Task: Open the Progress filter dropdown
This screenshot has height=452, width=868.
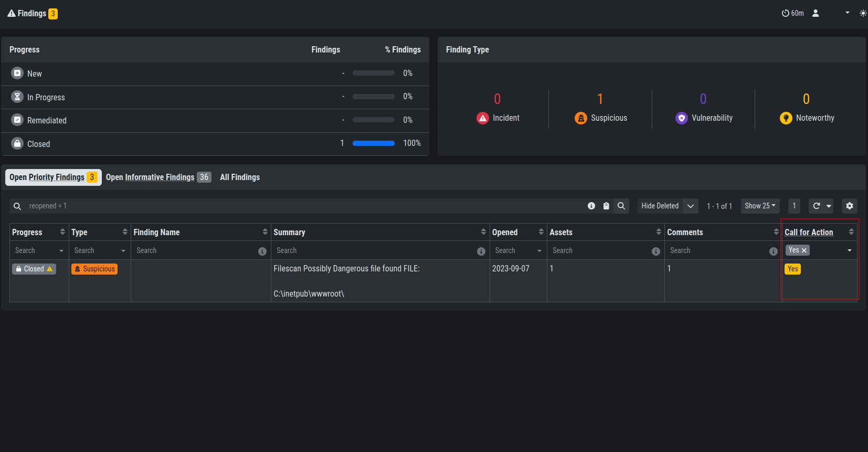Action: pos(61,251)
